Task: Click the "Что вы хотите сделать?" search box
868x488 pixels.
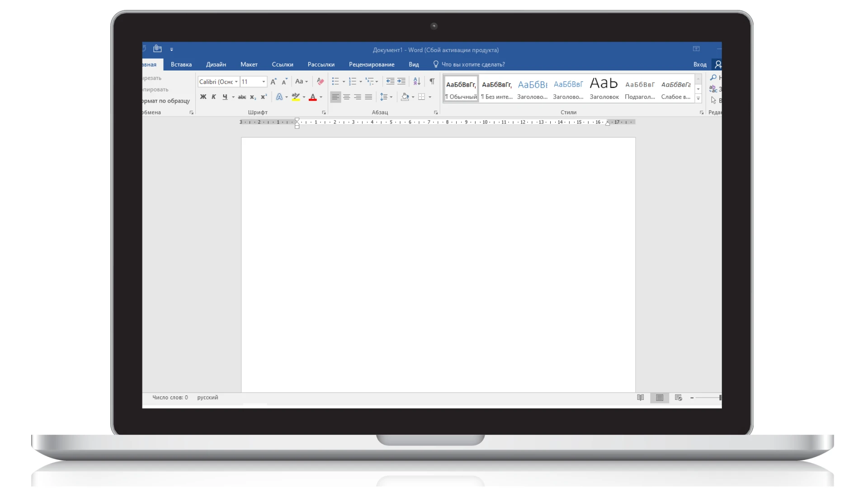Action: (472, 65)
